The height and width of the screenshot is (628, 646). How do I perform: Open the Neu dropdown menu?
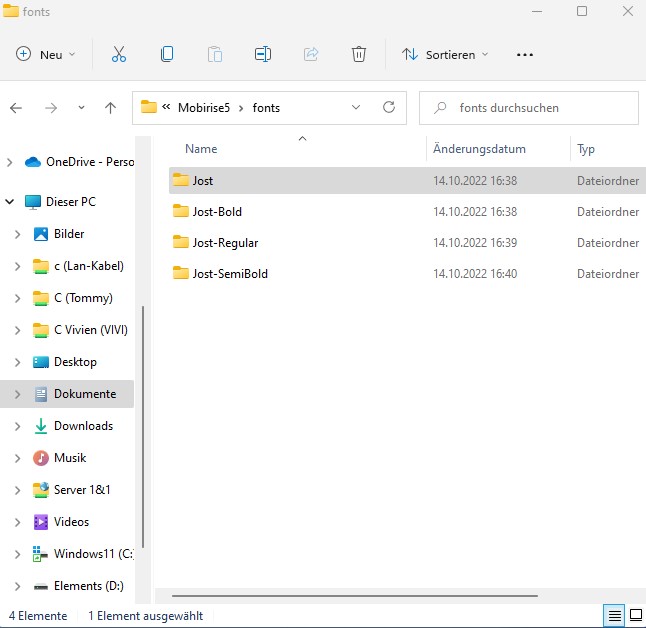click(x=46, y=55)
